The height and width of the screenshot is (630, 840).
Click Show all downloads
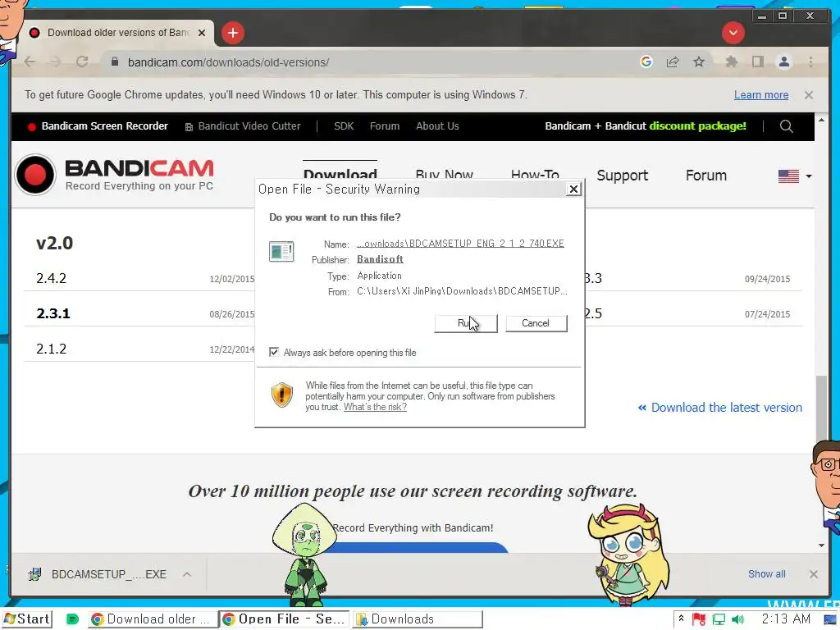pos(767,574)
